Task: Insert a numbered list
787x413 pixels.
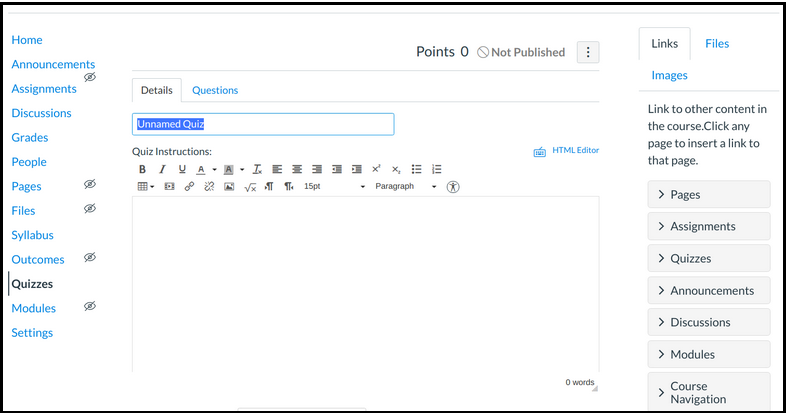Action: pos(437,169)
